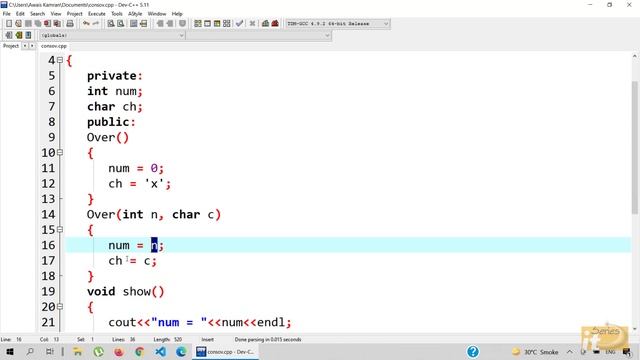The height and width of the screenshot is (360, 640).
Task: Click the Indent toolbar icon
Action: (x=133, y=24)
